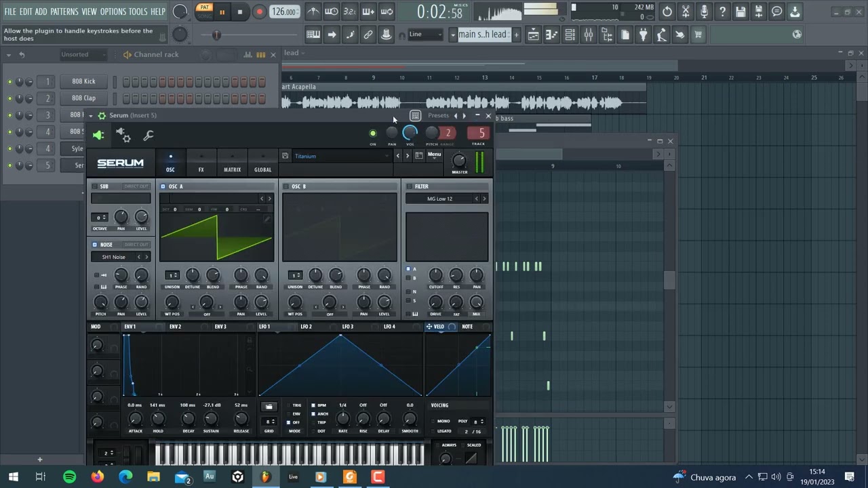Click the microphone recording icon in top toolbar
Screen dimensions: 868x488
704,12
